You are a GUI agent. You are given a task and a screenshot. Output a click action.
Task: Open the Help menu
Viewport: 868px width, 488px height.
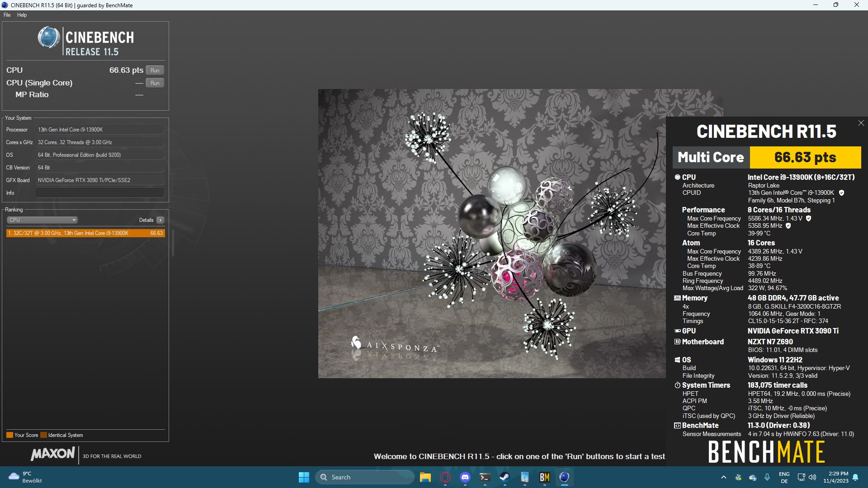pyautogui.click(x=22, y=15)
